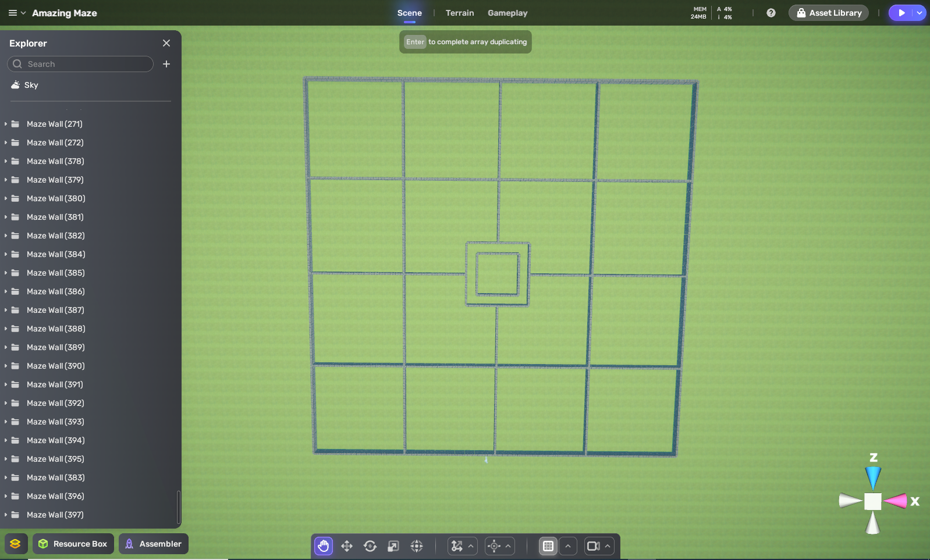The height and width of the screenshot is (560, 930).
Task: Select the universal transform tool
Action: [x=417, y=546]
